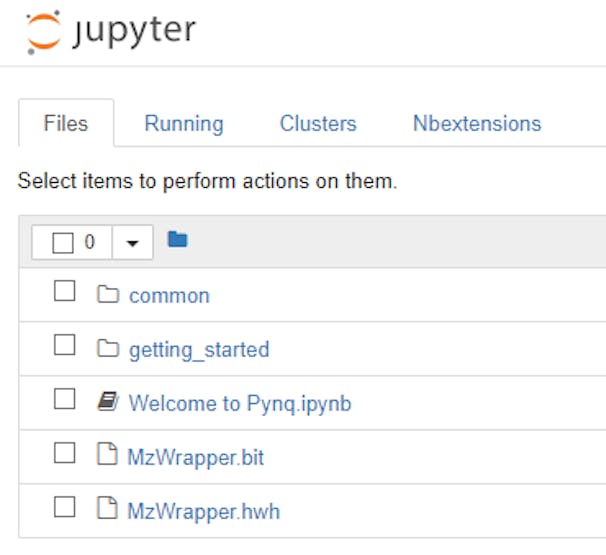The height and width of the screenshot is (555, 606).
Task: Select the Welcome to Pynq.ipynb checkbox
Action: (65, 400)
